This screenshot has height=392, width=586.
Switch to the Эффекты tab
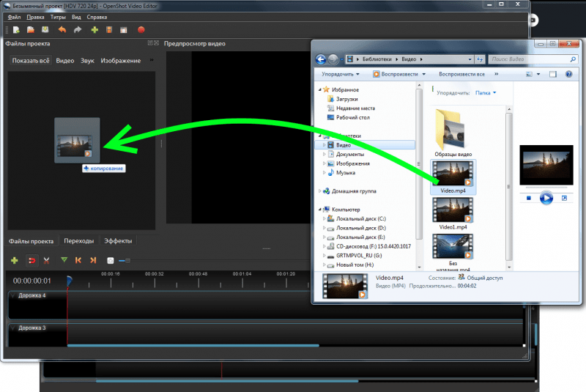pyautogui.click(x=118, y=241)
